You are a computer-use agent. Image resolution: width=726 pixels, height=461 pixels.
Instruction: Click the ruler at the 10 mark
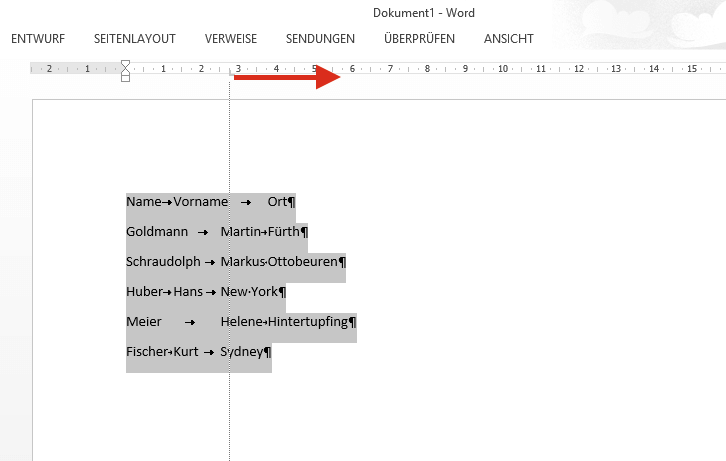(503, 69)
